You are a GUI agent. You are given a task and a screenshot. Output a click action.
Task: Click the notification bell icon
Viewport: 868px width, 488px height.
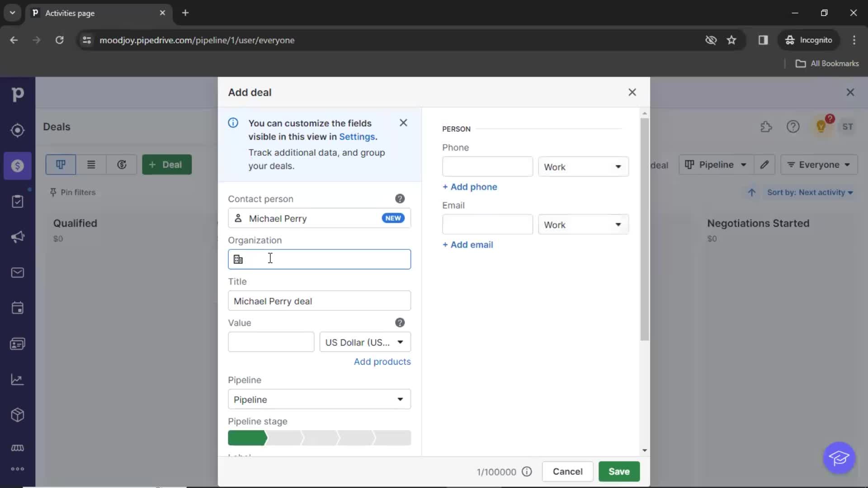coord(821,126)
